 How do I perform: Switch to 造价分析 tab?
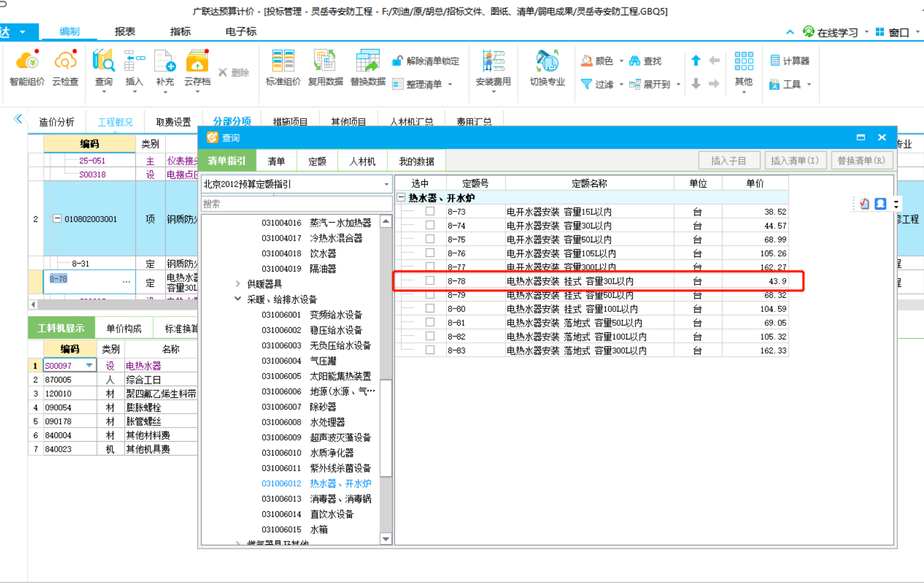[57, 122]
